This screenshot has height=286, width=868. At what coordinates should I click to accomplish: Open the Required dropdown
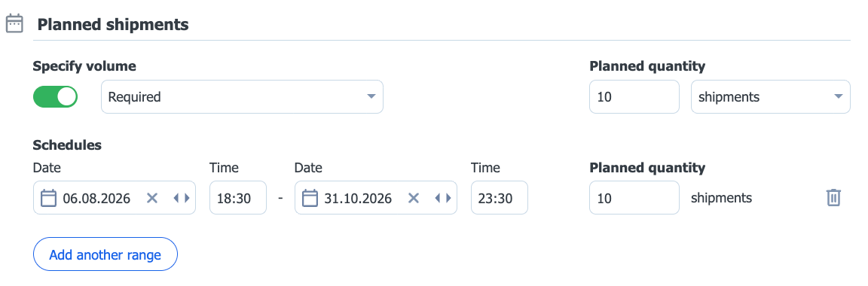(242, 97)
